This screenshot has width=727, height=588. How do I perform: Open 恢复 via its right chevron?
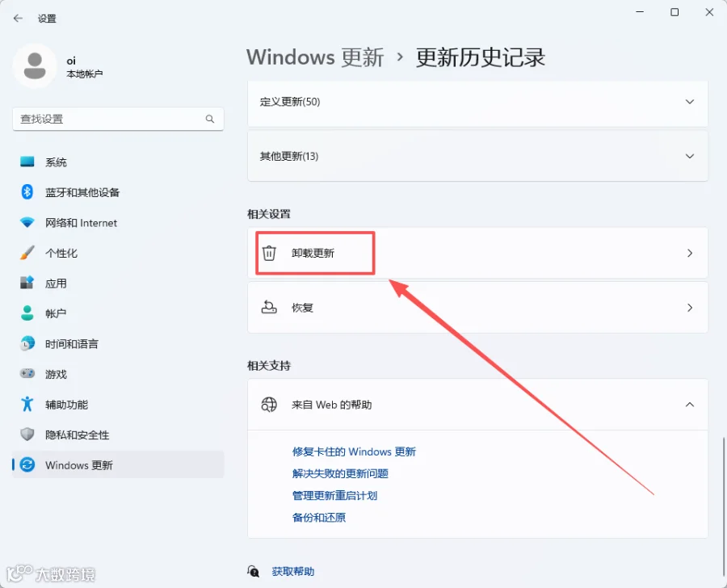pyautogui.click(x=690, y=308)
